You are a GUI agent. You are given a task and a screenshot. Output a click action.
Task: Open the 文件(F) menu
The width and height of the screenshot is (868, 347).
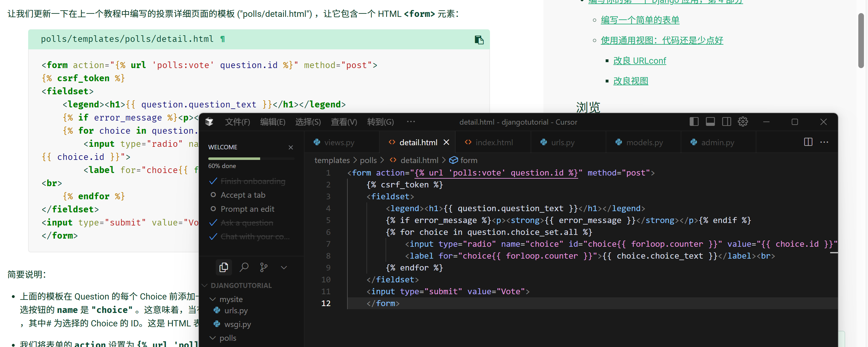[x=237, y=122]
